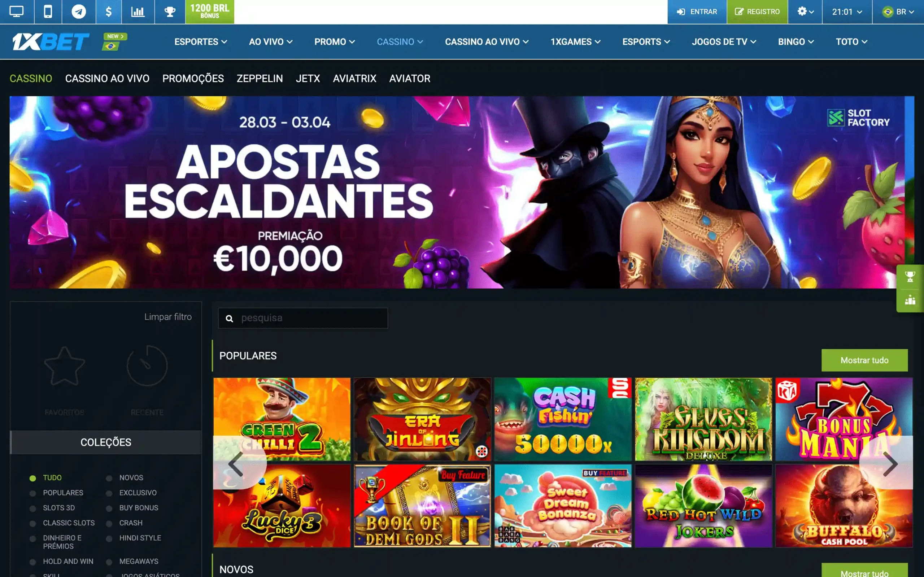Viewport: 924px width, 577px height.
Task: Click the trophy icon in top bar
Action: (170, 12)
